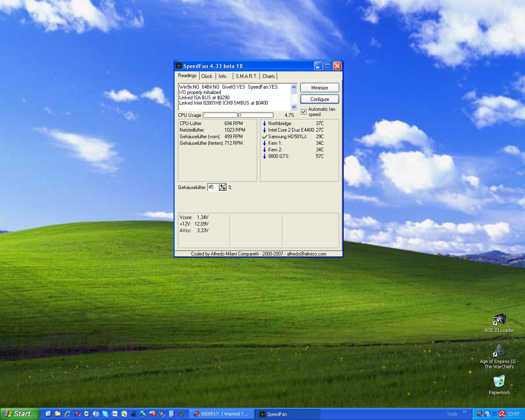The width and height of the screenshot is (525, 420).
Task: Switch to the Readings tab
Action: click(187, 75)
